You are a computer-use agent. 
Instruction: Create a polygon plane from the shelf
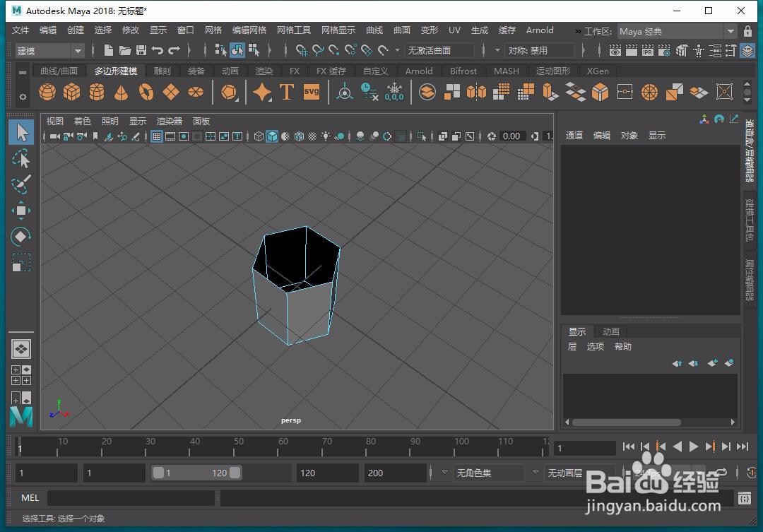(x=171, y=92)
